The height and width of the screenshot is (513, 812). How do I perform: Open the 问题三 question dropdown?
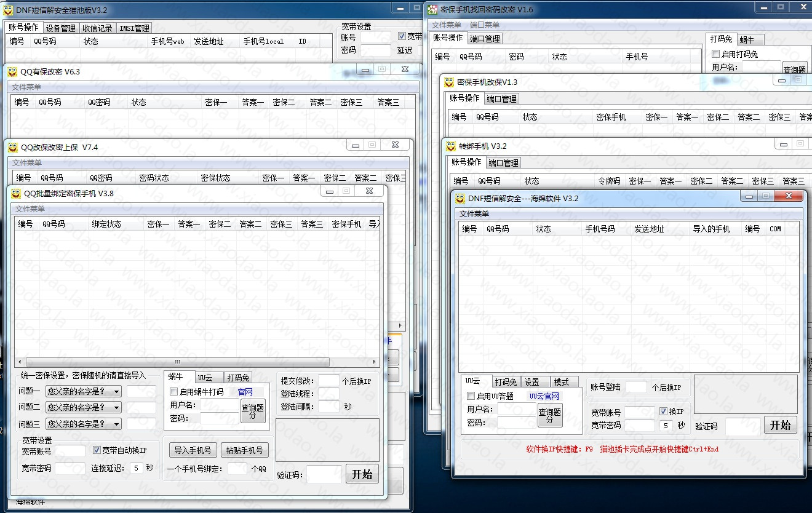pyautogui.click(x=84, y=424)
